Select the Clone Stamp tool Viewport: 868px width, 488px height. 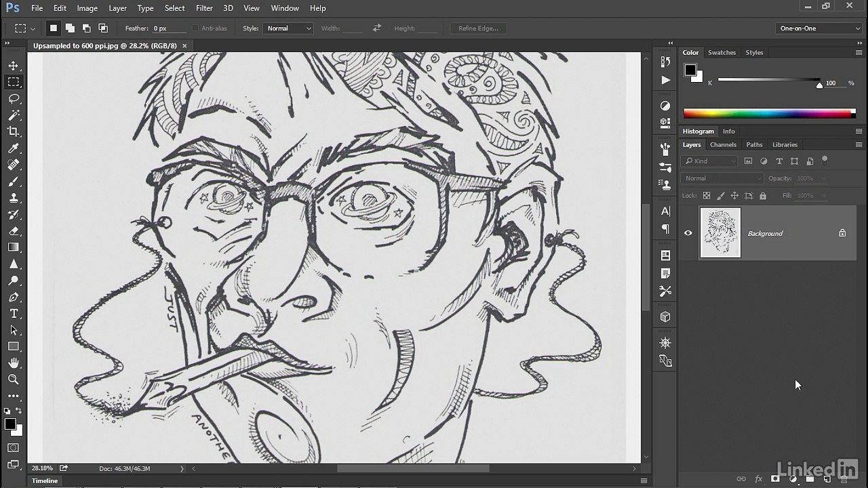coord(14,198)
